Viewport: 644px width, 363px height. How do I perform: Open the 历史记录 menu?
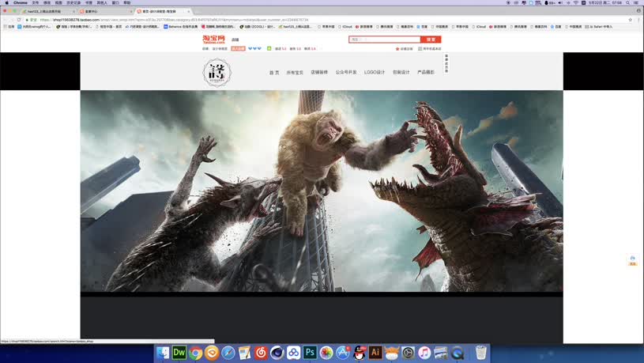tap(73, 2)
